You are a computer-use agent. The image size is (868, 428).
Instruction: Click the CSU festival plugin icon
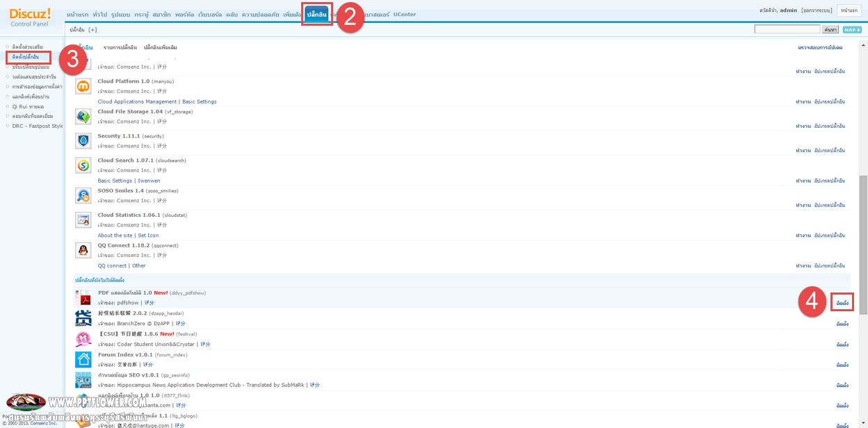(x=83, y=339)
